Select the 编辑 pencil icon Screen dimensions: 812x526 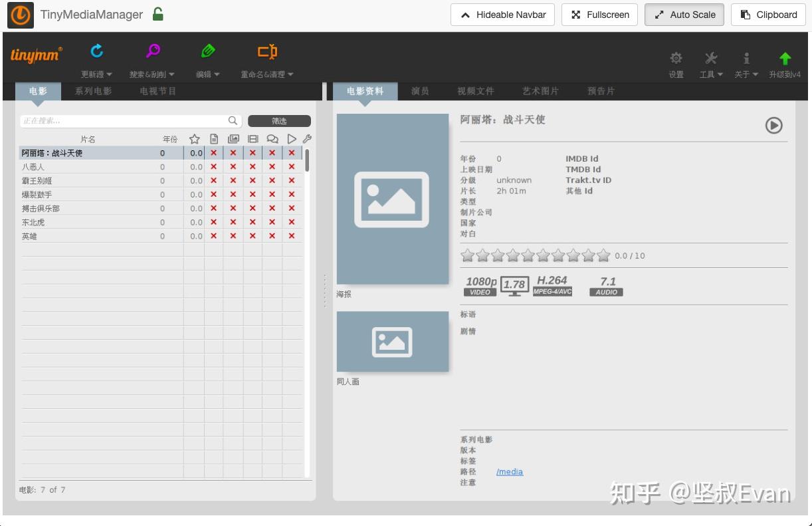[207, 50]
